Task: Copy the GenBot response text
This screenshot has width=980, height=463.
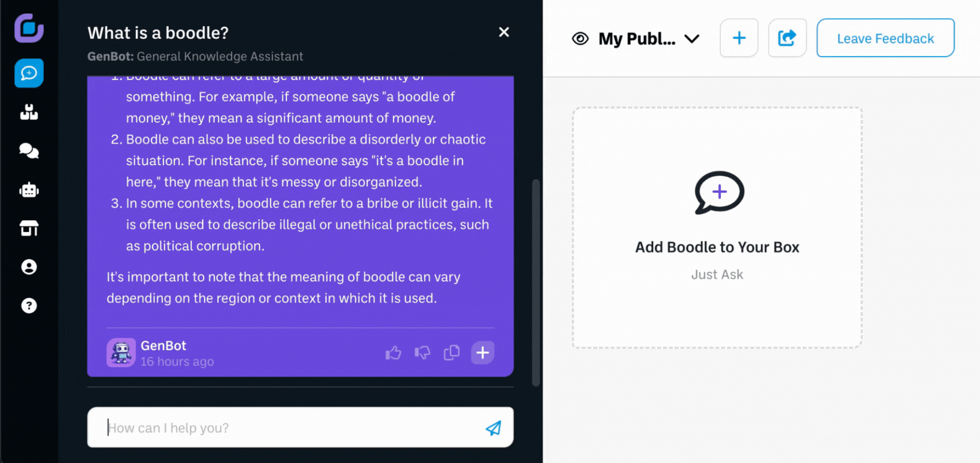Action: (x=451, y=353)
